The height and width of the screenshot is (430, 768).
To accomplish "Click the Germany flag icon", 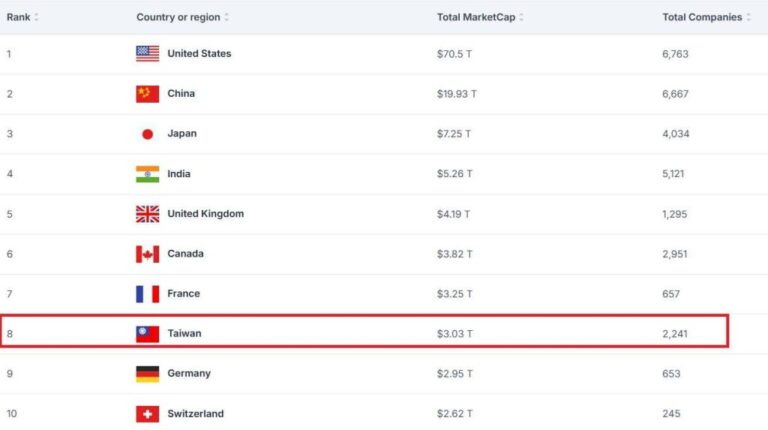I will pyautogui.click(x=147, y=374).
